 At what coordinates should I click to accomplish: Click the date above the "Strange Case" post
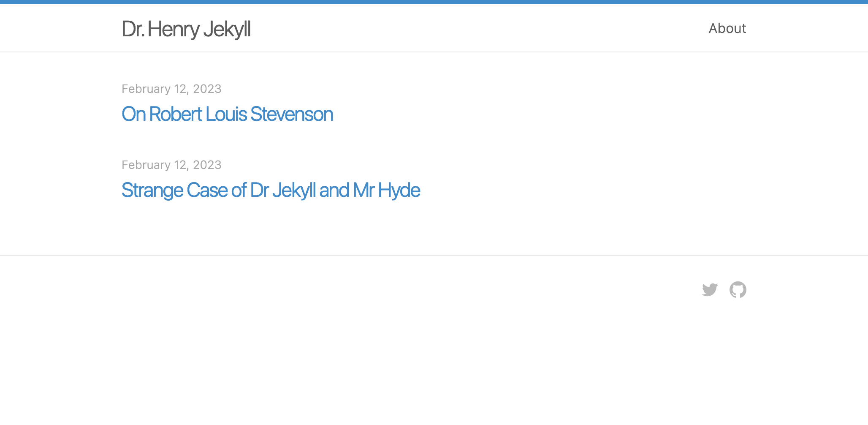point(171,165)
